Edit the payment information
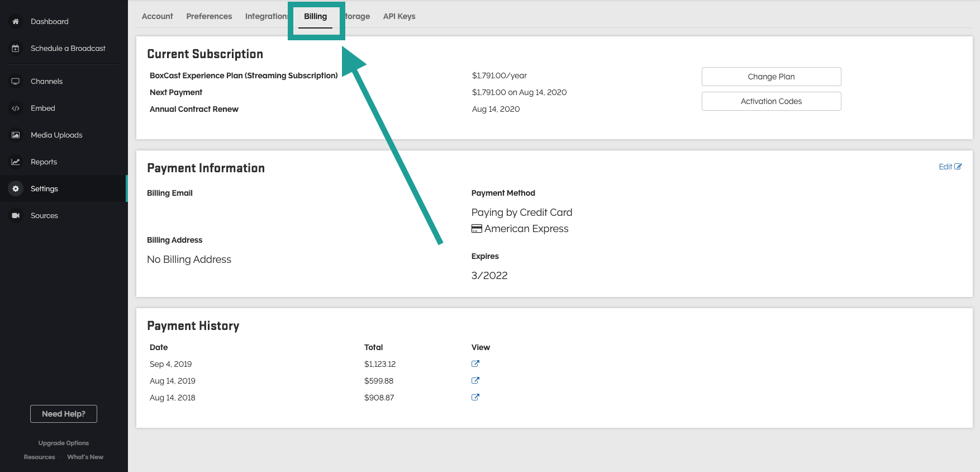Image resolution: width=980 pixels, height=472 pixels. (950, 167)
